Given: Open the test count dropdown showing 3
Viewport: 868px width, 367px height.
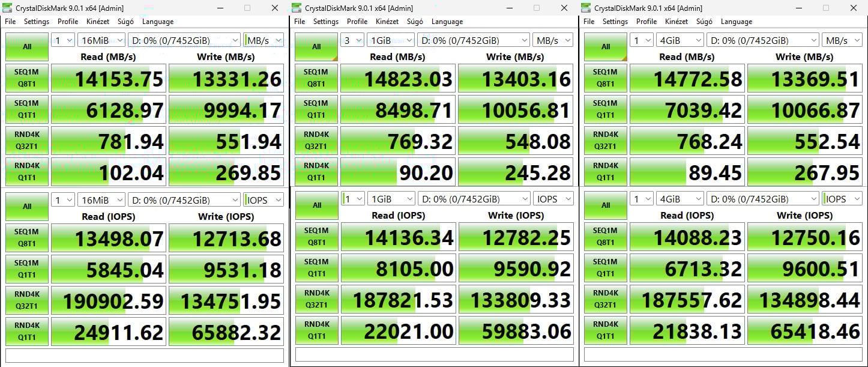Looking at the screenshot, I should (353, 40).
